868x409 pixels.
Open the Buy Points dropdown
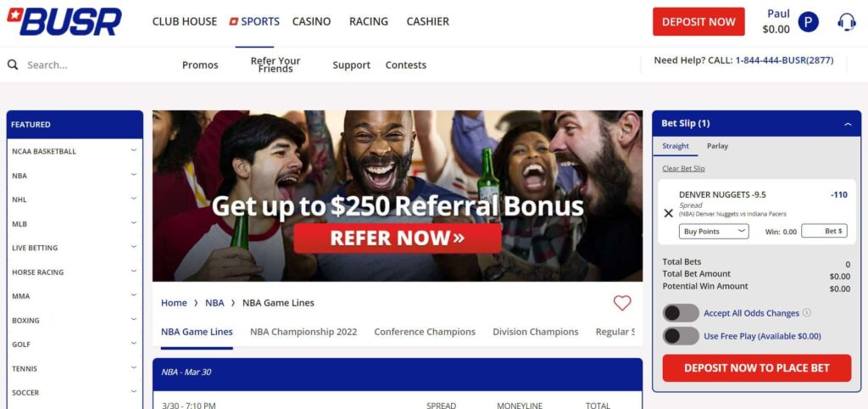[x=714, y=232]
